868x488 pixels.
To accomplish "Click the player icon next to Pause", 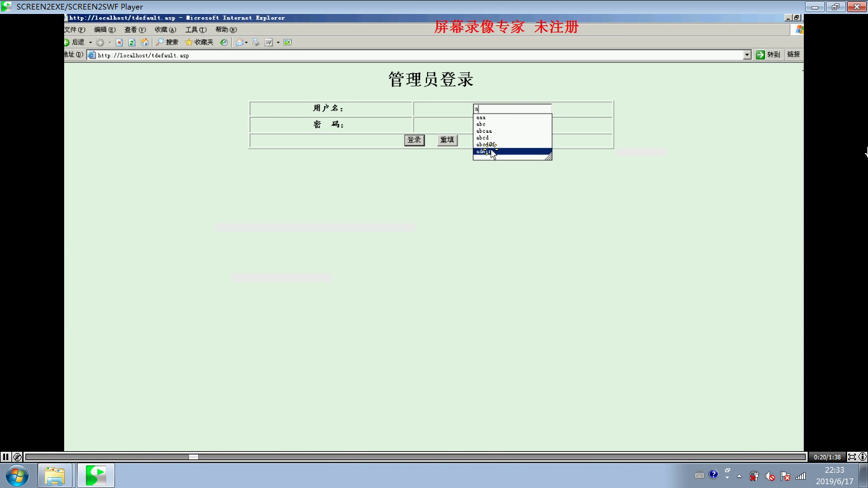I will 18,457.
